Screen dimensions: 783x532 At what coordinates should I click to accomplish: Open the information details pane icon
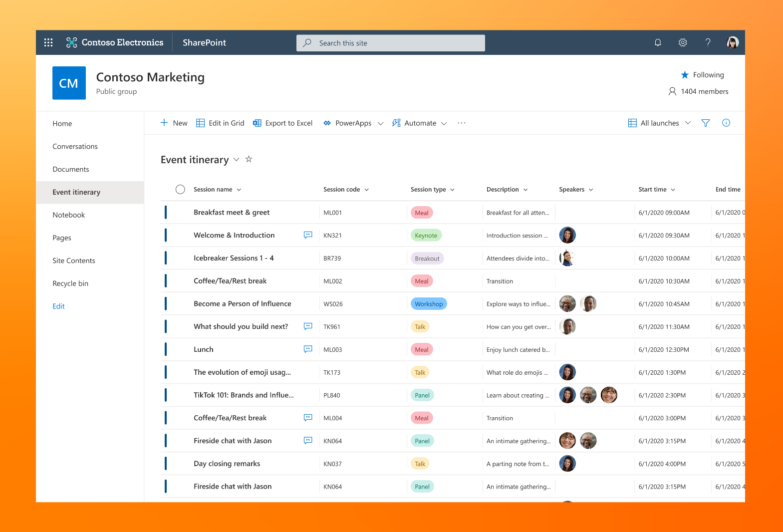click(726, 123)
